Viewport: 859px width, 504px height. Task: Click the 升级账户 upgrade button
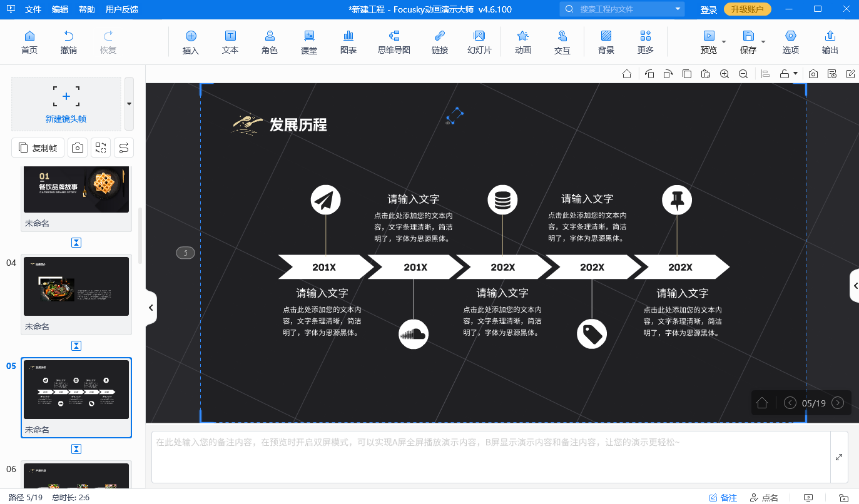tap(747, 9)
